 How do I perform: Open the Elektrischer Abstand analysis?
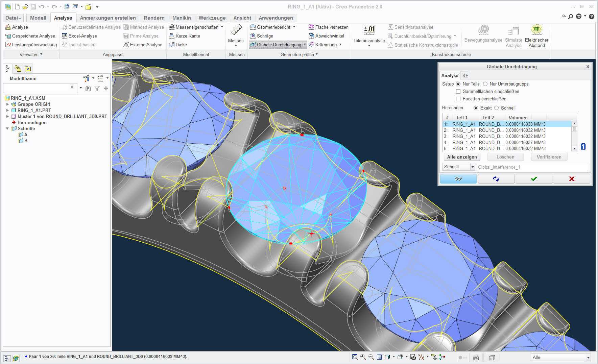coord(537,36)
